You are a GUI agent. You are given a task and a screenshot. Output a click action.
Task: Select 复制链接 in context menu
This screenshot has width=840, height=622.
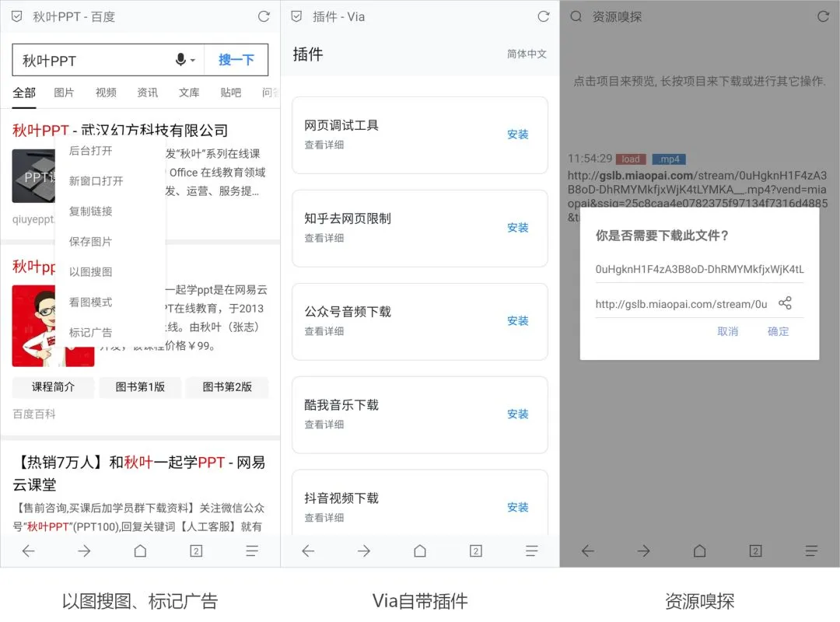[90, 211]
